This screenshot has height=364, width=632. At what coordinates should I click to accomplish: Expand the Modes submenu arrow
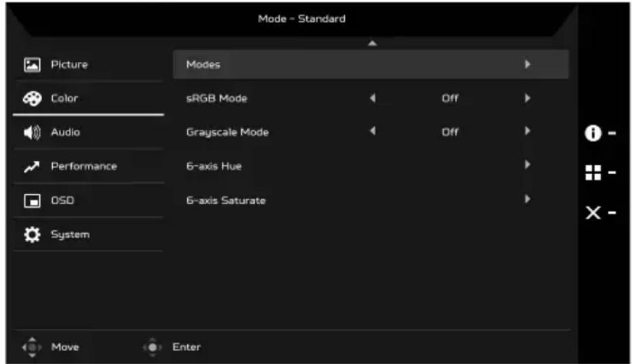528,64
